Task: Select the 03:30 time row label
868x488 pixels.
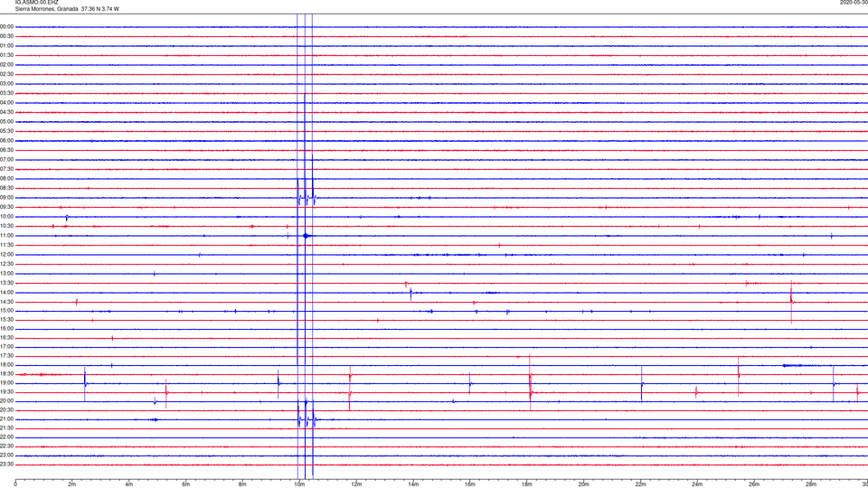Action: click(6, 93)
